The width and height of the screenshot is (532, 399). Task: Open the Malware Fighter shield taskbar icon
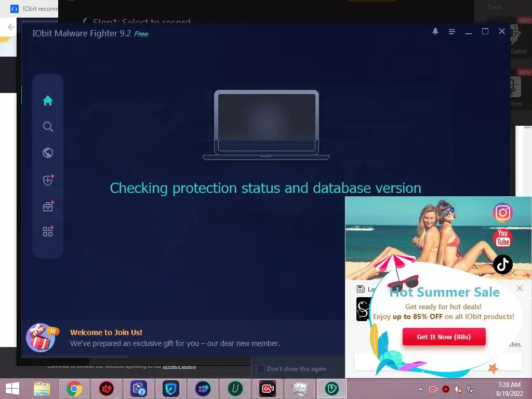(332, 389)
